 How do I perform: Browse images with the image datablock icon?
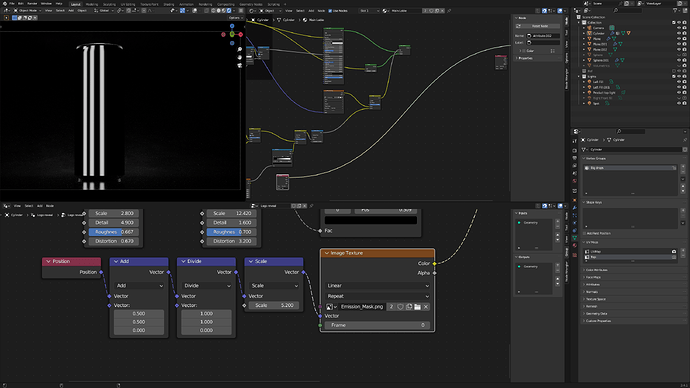click(x=331, y=307)
